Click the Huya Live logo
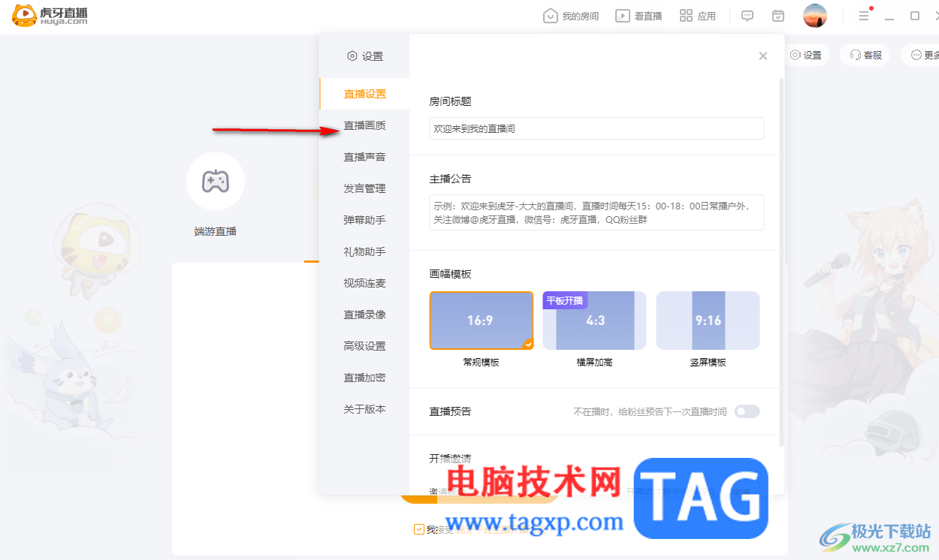The height and width of the screenshot is (560, 939). point(50,16)
